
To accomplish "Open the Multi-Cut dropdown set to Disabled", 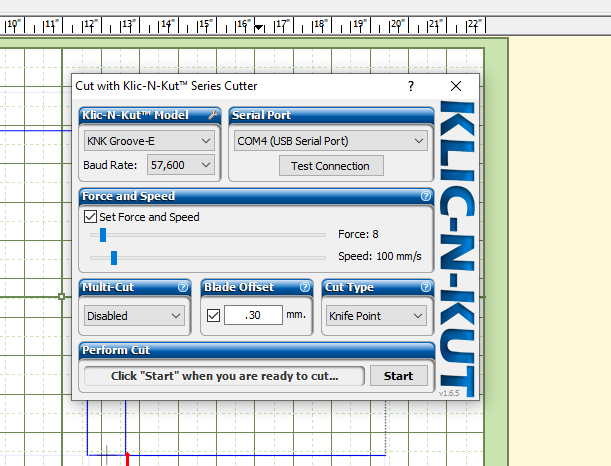I will (x=134, y=316).
